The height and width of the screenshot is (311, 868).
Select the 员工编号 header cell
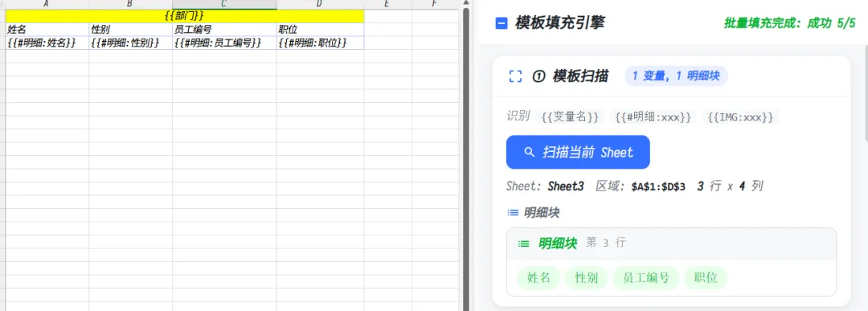pos(225,30)
